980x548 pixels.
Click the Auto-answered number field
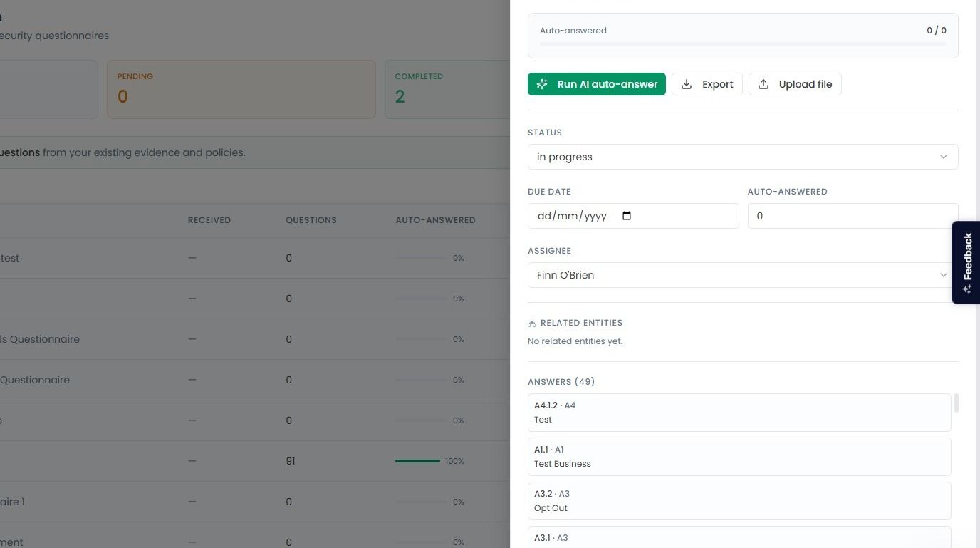pos(853,216)
